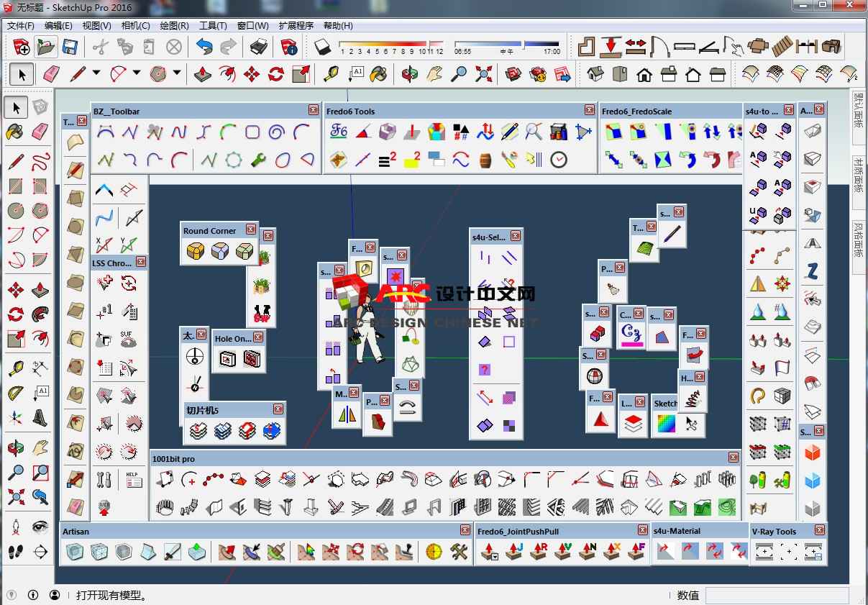Open the 扩展程序 menu
This screenshot has width=868, height=605.
pyautogui.click(x=296, y=25)
